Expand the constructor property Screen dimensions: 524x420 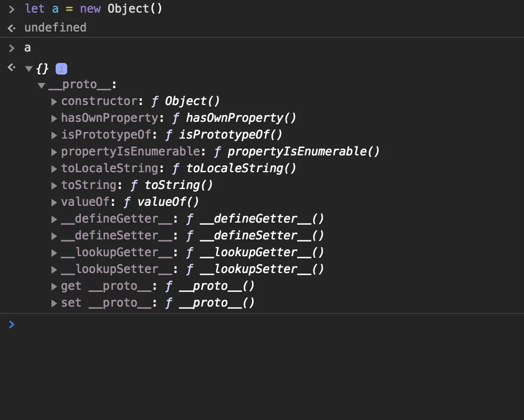pos(55,102)
